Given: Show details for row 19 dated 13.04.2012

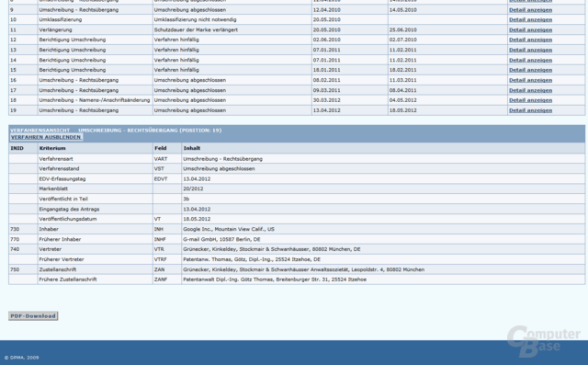Looking at the screenshot, I should coord(530,110).
